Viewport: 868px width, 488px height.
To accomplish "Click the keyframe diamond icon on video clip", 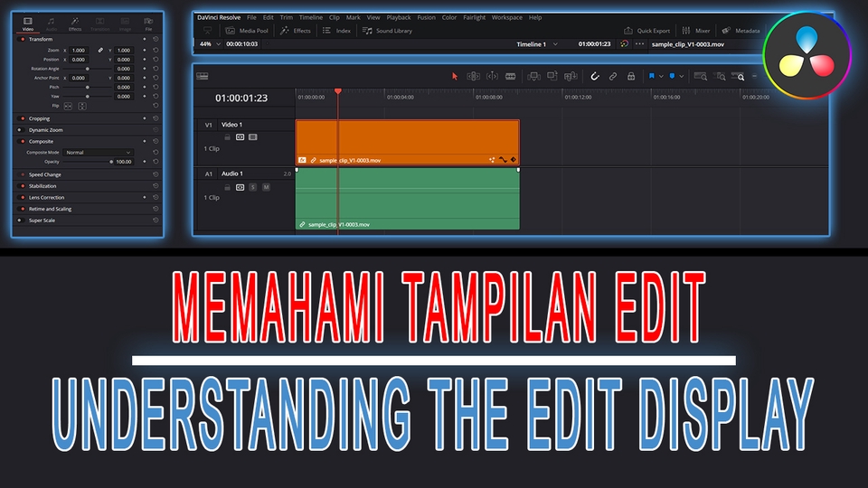I will (514, 159).
